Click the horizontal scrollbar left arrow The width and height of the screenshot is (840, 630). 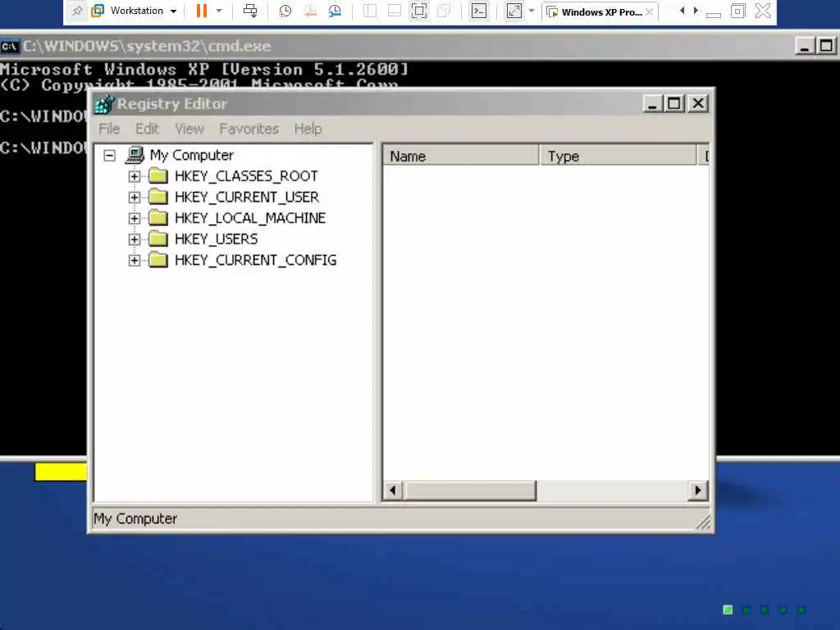(393, 491)
